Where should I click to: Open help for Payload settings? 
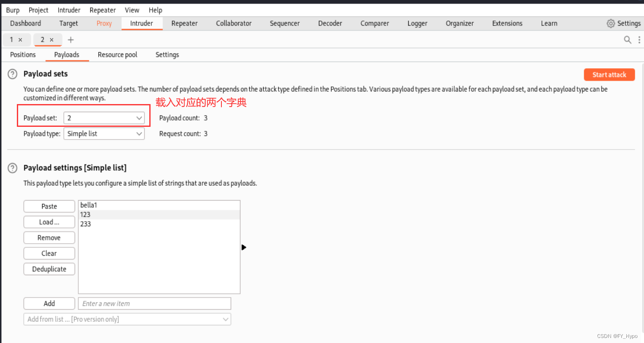pos(13,168)
